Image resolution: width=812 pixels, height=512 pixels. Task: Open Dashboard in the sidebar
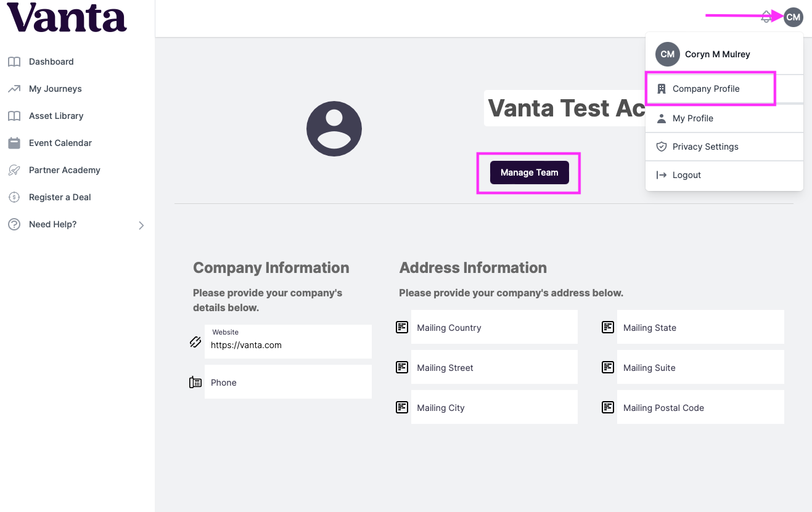coord(51,62)
